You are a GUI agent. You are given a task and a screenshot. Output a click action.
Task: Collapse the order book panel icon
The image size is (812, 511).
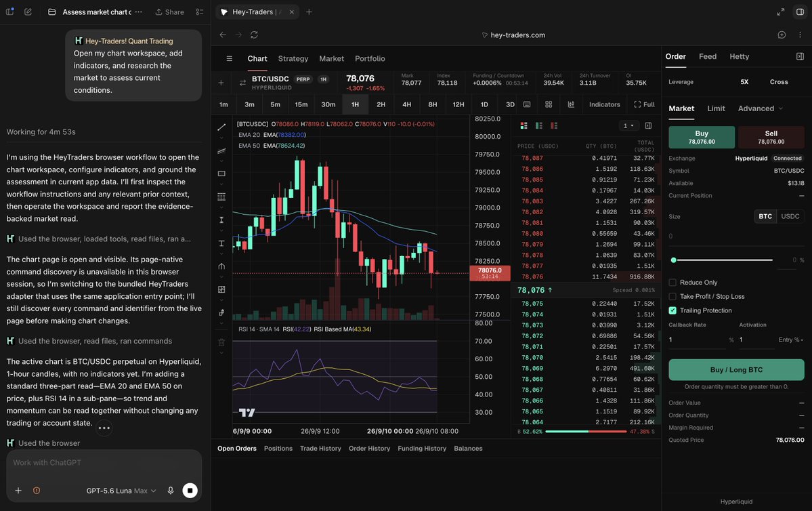pos(648,125)
